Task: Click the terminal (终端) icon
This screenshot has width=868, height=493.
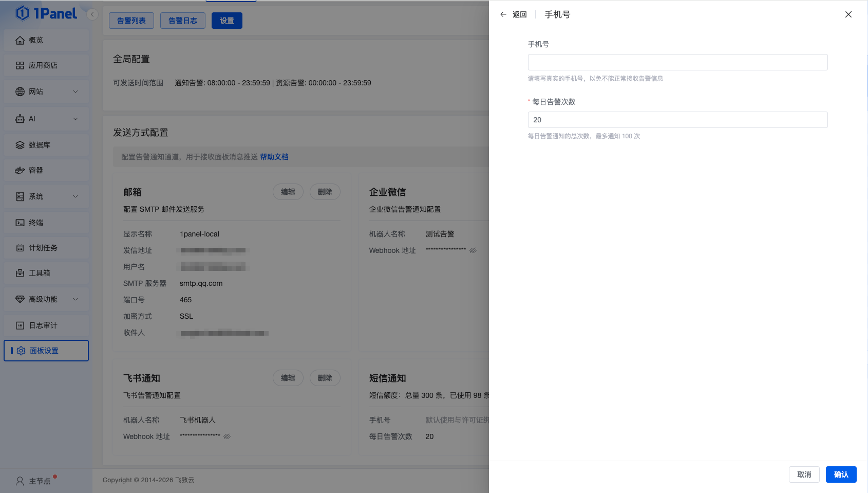Action: pyautogui.click(x=20, y=223)
